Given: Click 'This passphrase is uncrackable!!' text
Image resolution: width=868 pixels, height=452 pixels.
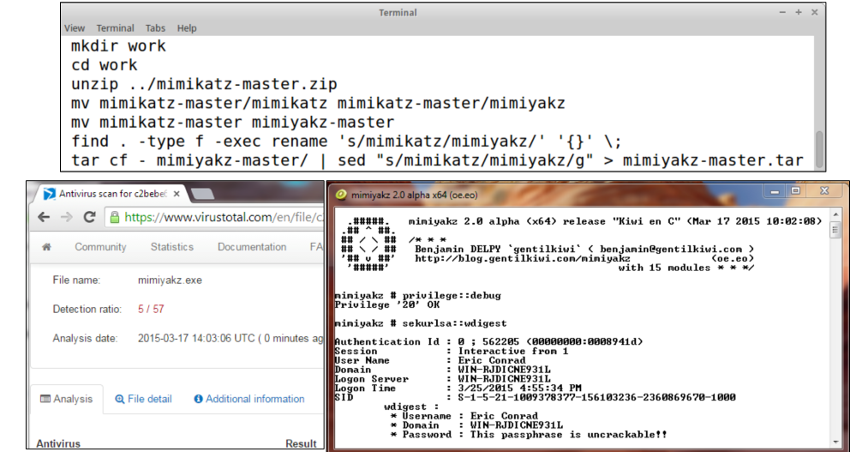Looking at the screenshot, I should (x=568, y=435).
